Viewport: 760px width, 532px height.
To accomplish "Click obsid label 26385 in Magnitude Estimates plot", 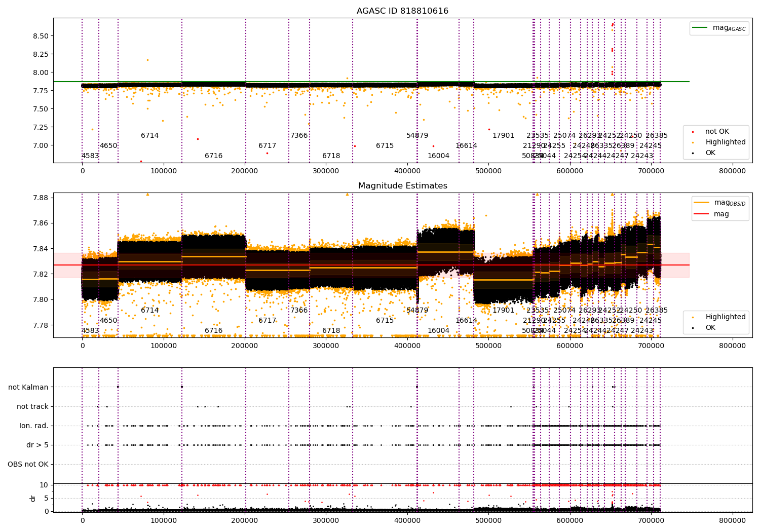I will 657,311.
